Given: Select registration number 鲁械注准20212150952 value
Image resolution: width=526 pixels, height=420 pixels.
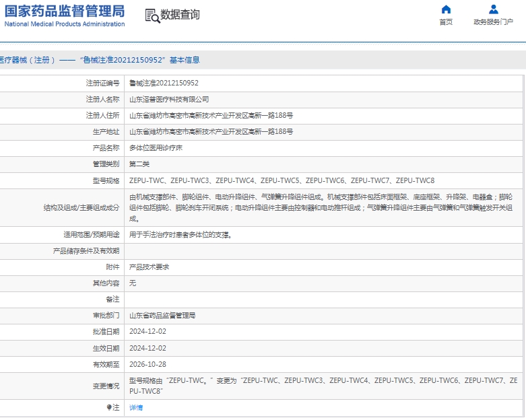Looking at the screenshot, I should [164, 83].
